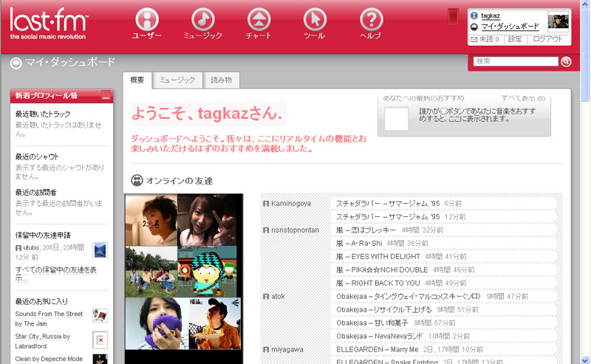The width and height of the screenshot is (591, 364).
Task: Open miyagawa's profile link
Action: 287,350
